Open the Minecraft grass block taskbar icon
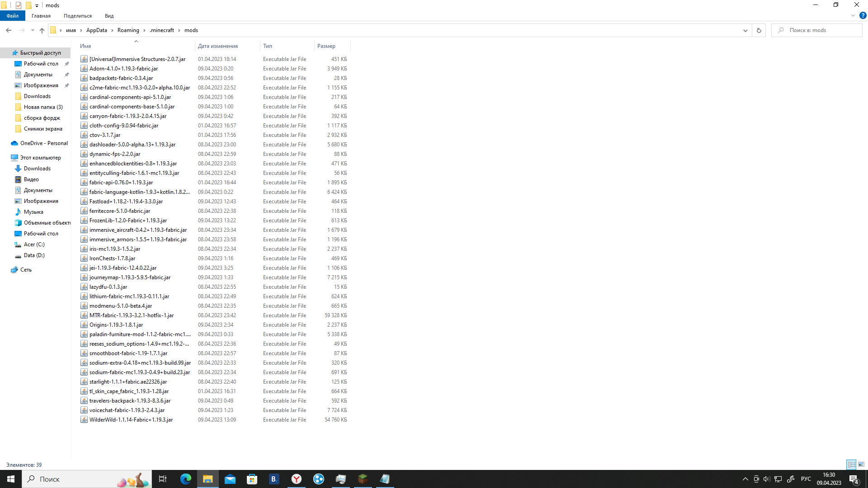This screenshot has width=868, height=488. [363, 479]
